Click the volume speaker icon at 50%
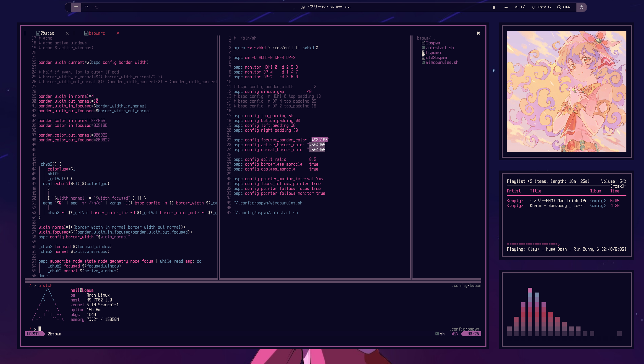This screenshot has width=644, height=364. tap(517, 7)
